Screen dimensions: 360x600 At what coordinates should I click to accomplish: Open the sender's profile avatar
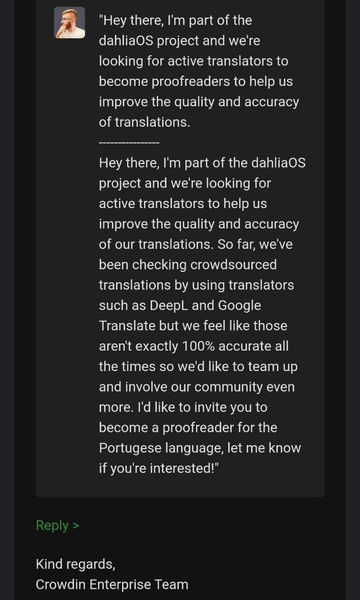pyautogui.click(x=70, y=23)
